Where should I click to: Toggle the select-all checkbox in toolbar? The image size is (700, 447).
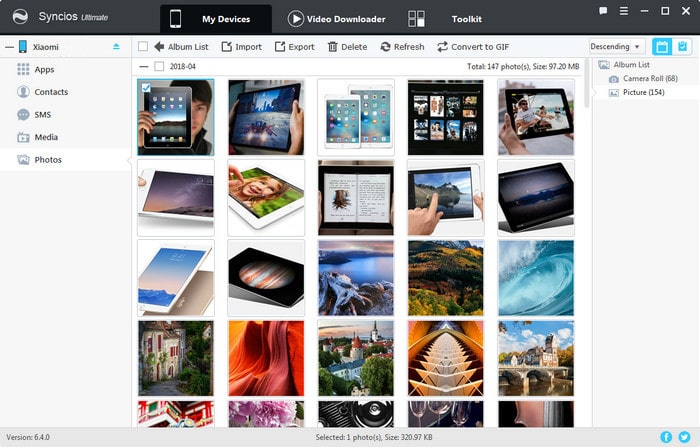(143, 46)
